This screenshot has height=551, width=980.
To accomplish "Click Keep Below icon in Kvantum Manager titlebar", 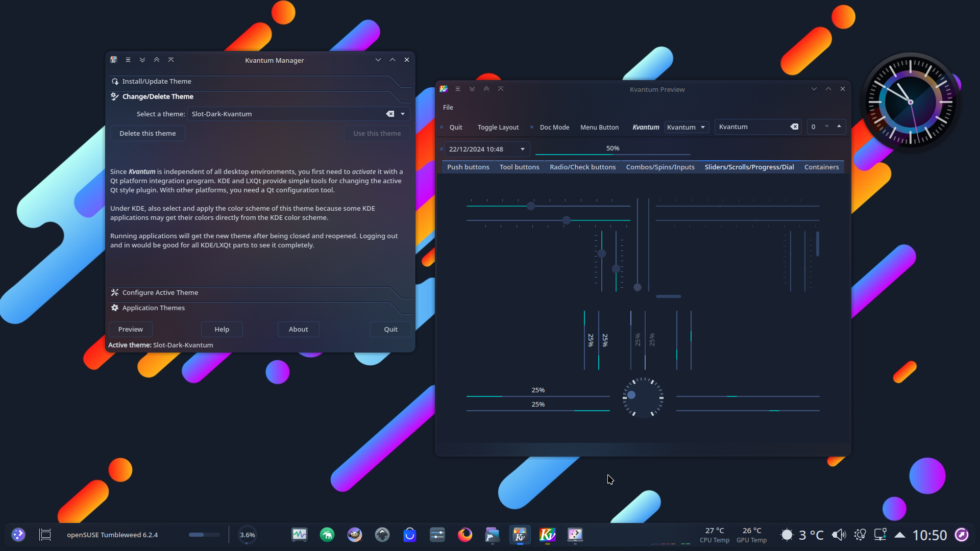I will coord(142,60).
